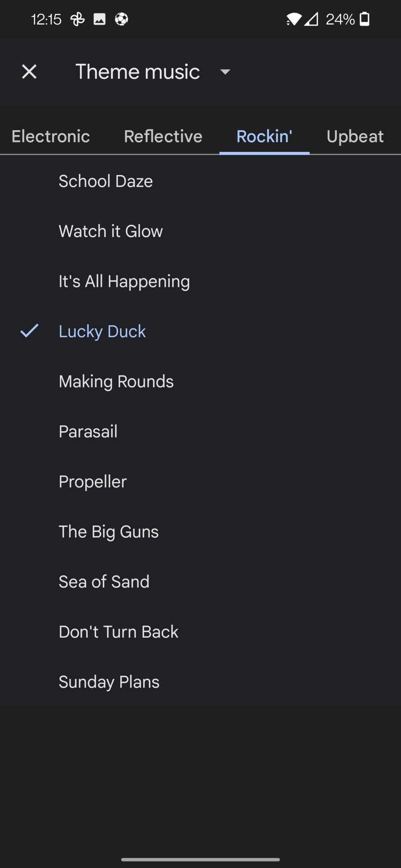This screenshot has height=868, width=401.
Task: Select Sea of Sand music
Action: [x=104, y=582]
